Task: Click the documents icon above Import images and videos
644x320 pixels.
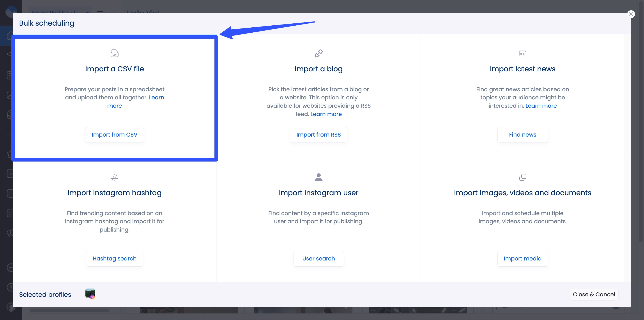Action: tap(522, 177)
